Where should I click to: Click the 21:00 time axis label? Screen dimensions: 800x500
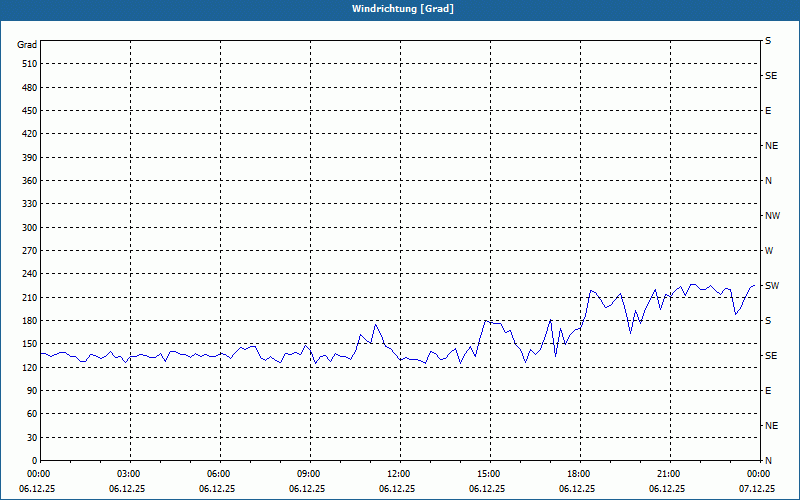click(670, 474)
